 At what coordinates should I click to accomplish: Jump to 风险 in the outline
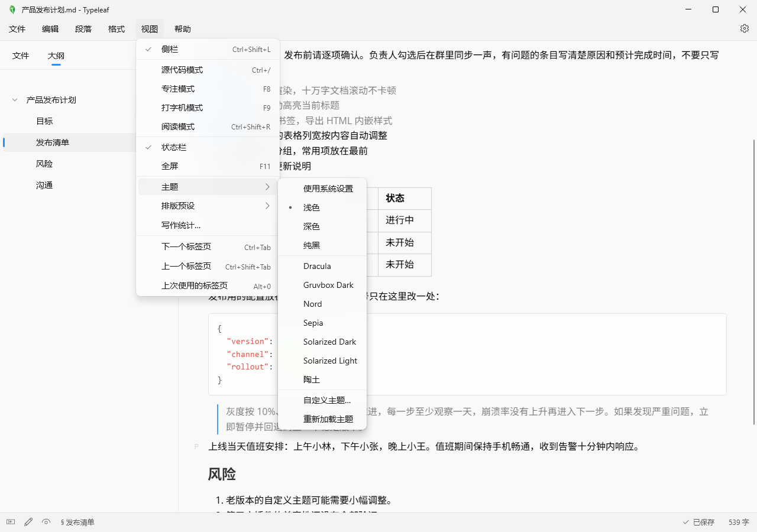click(44, 164)
